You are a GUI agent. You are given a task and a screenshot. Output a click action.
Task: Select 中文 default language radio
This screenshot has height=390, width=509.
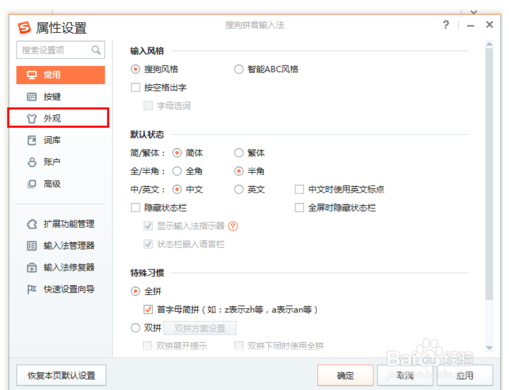[177, 190]
